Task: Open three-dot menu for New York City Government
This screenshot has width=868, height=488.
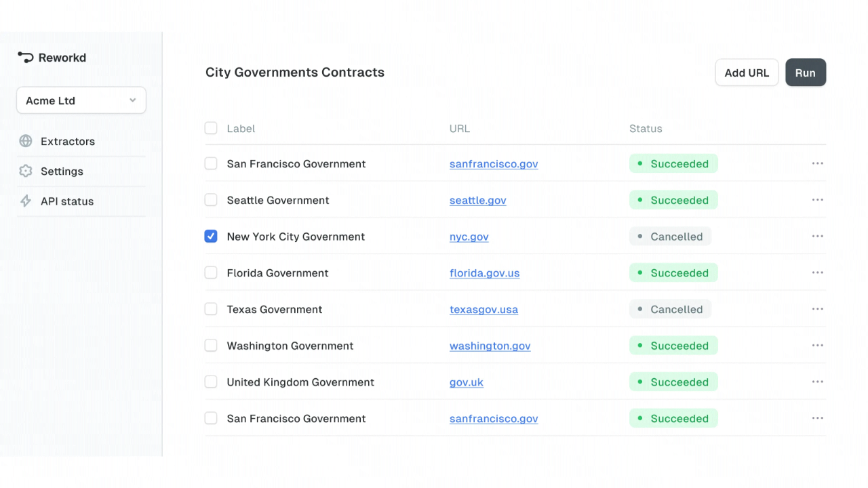Action: point(817,237)
